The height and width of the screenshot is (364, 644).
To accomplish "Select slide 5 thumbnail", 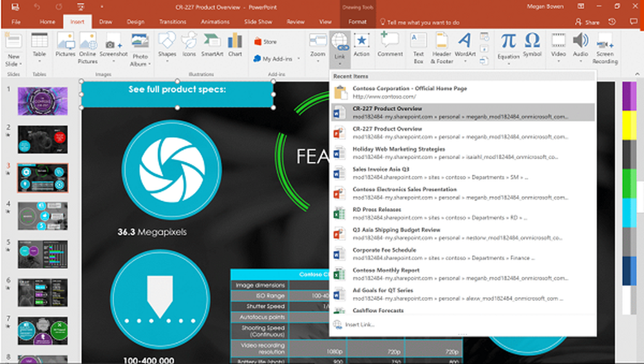I will [x=43, y=254].
